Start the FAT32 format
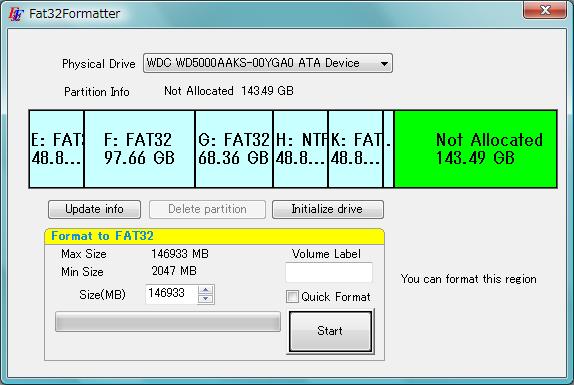Screen dimensions: 574x385 (330, 331)
